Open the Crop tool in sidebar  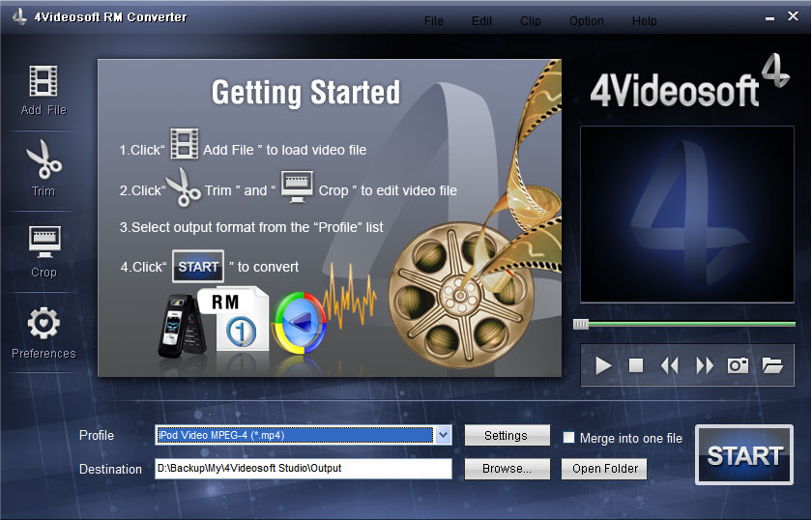click(x=43, y=242)
